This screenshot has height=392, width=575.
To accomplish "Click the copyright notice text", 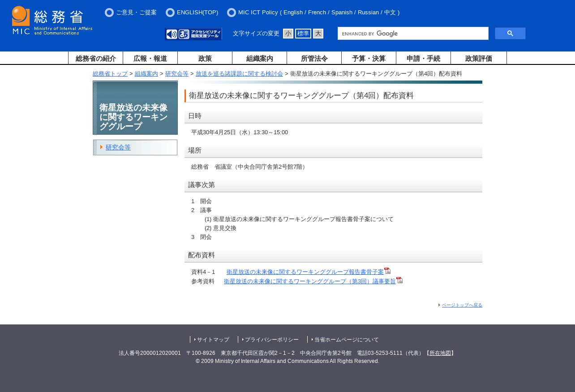I will [287, 361].
